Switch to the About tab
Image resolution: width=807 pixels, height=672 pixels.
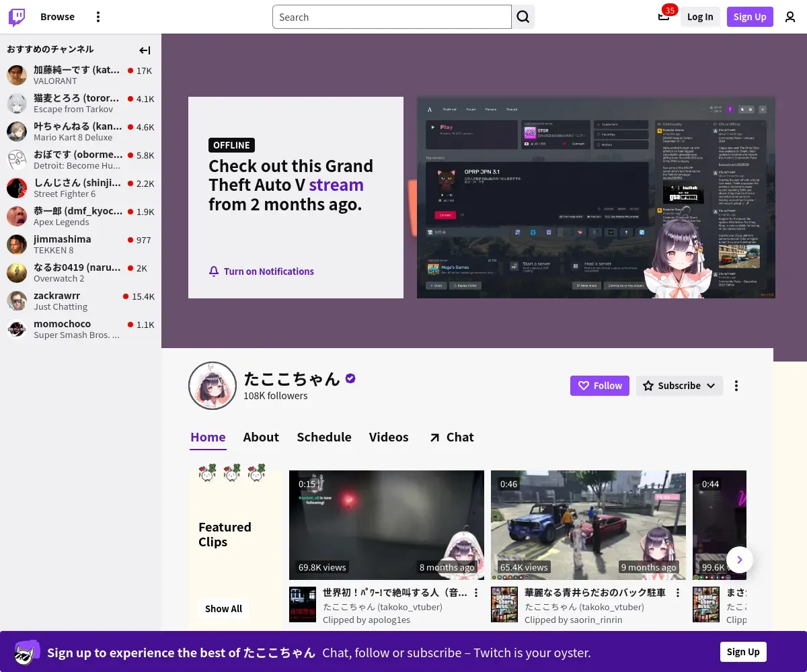(x=261, y=437)
